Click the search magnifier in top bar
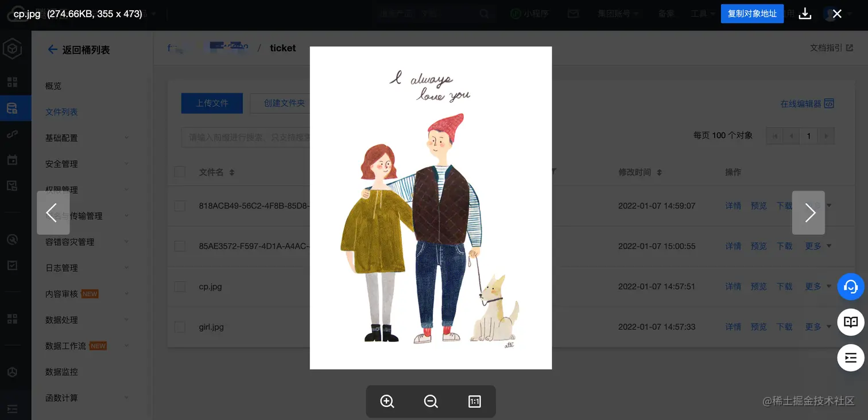Screen dimensions: 868x420 point(485,14)
